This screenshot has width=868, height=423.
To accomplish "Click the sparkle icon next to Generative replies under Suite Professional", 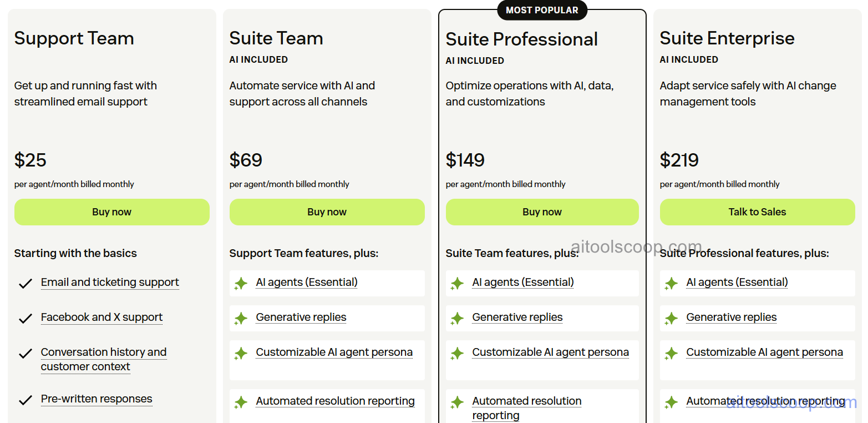I will (457, 318).
